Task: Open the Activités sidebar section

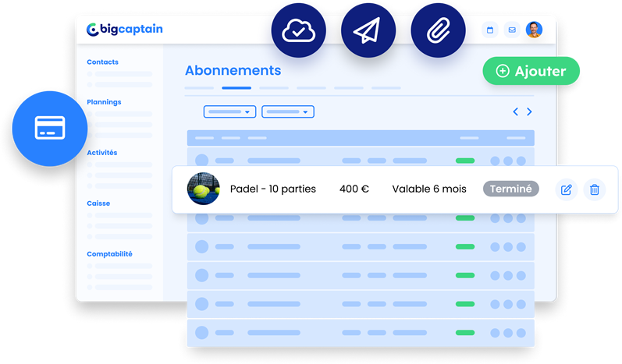Action: tap(102, 153)
